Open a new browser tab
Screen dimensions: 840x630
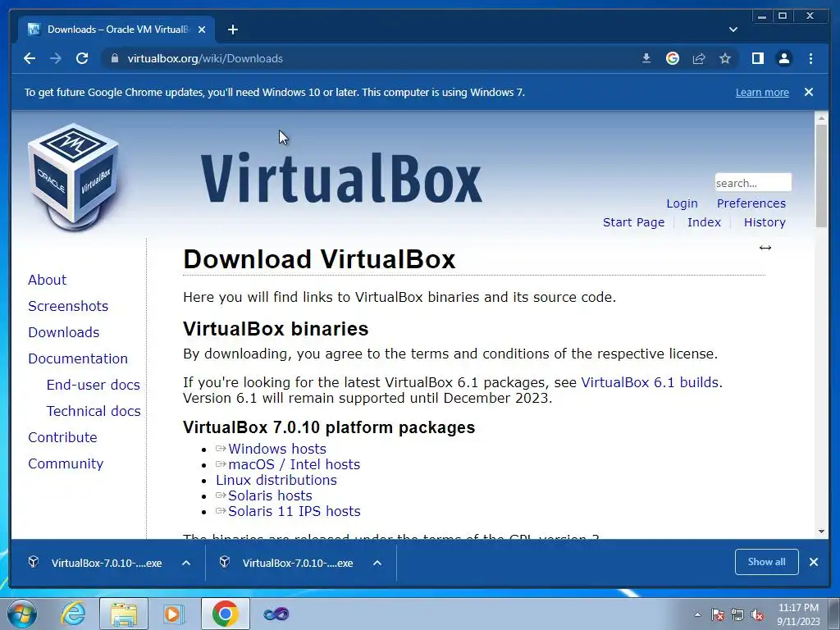coord(232,30)
